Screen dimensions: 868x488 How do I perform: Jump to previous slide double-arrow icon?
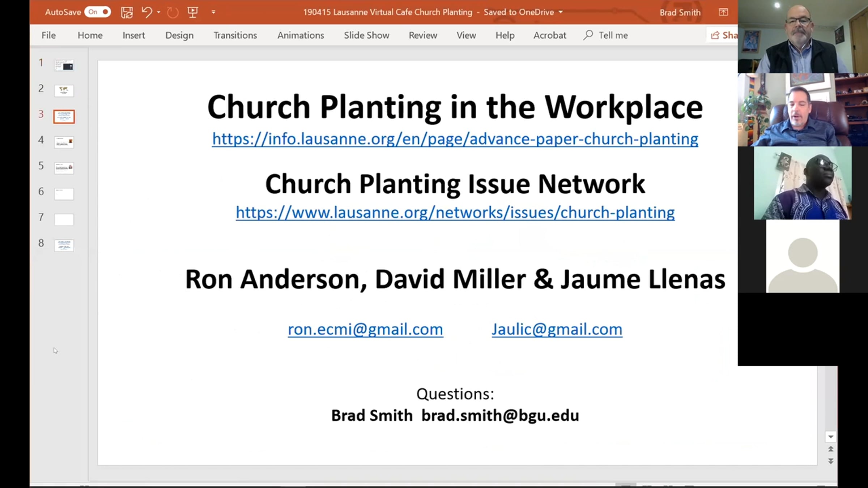[x=831, y=449]
